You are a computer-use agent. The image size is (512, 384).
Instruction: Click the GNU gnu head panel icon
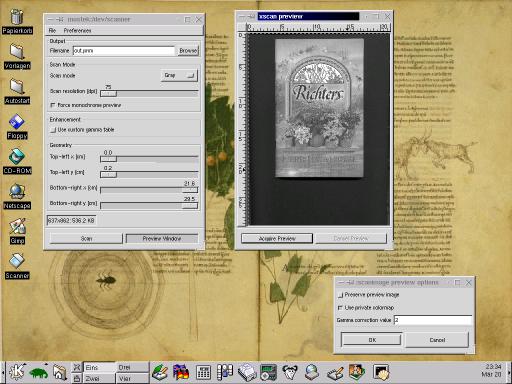coord(290,372)
